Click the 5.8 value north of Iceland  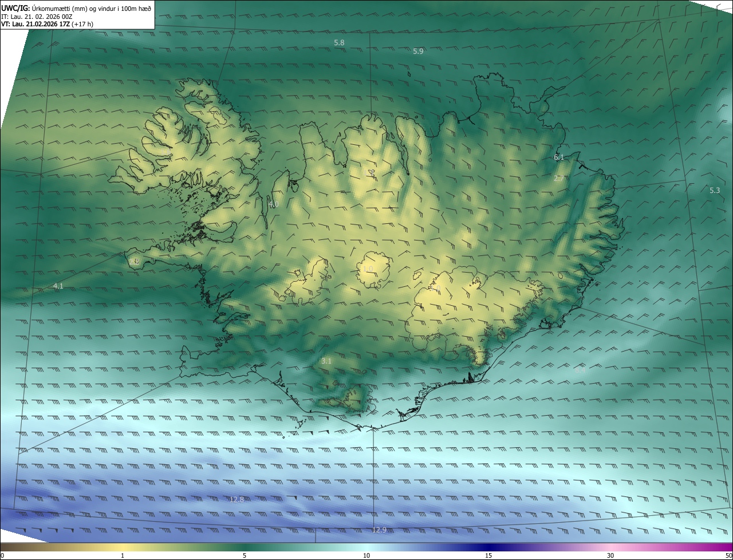tap(340, 43)
